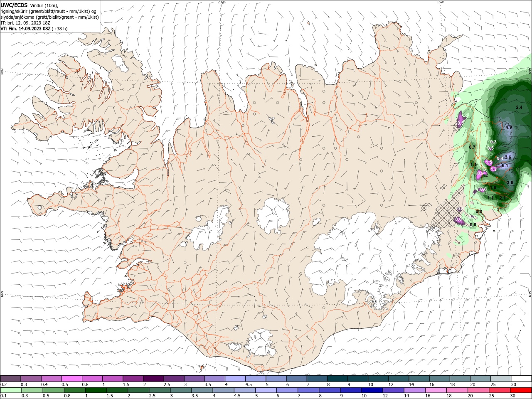Select the rain legend swatch between 4 and 4.5

[223, 390]
